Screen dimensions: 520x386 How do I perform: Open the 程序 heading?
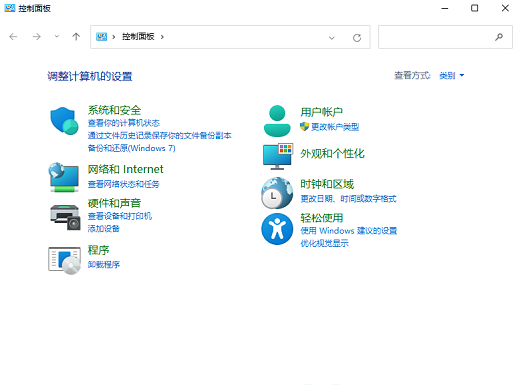(98, 250)
